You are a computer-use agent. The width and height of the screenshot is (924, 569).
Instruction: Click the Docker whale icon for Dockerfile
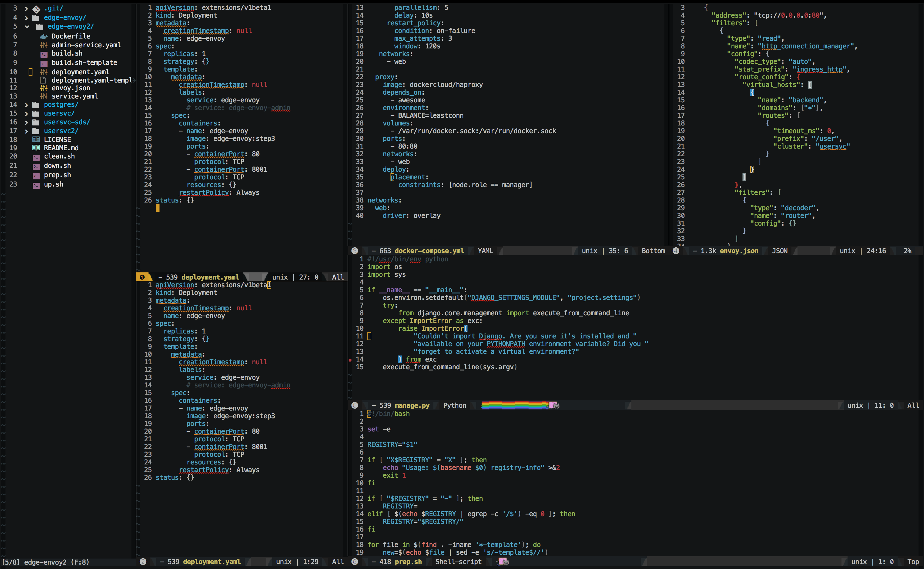click(44, 37)
